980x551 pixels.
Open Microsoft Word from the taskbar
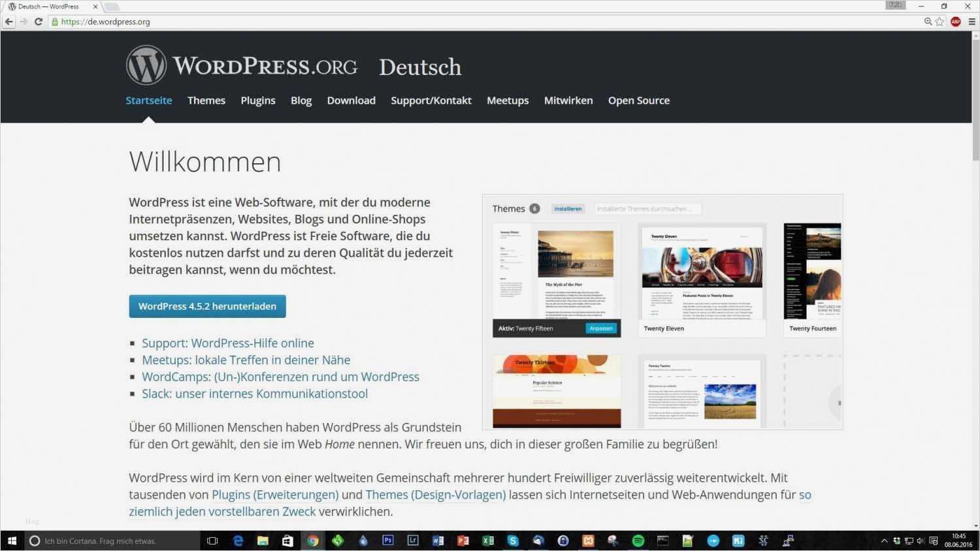(438, 541)
